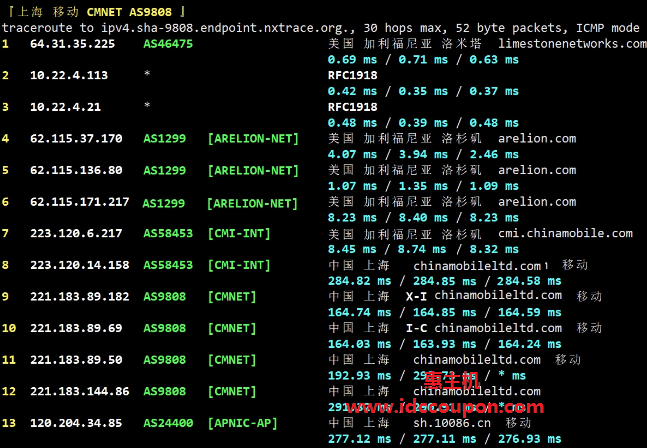
Task: Select IP address 64.31.35.225
Action: pos(73,44)
